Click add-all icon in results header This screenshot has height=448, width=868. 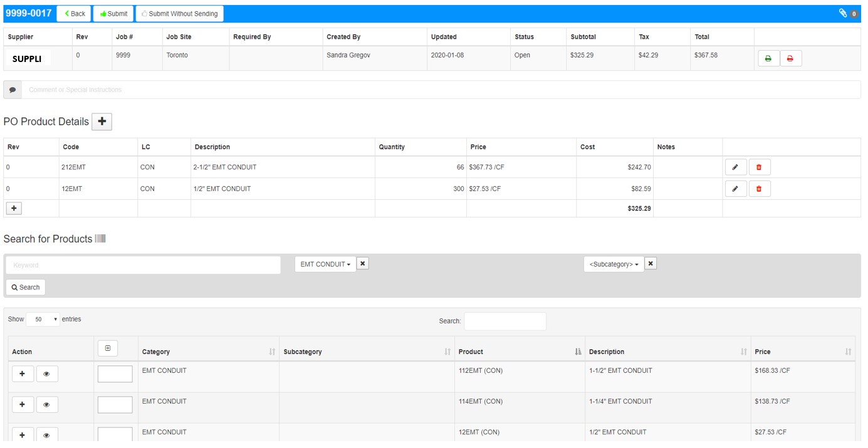tap(107, 348)
